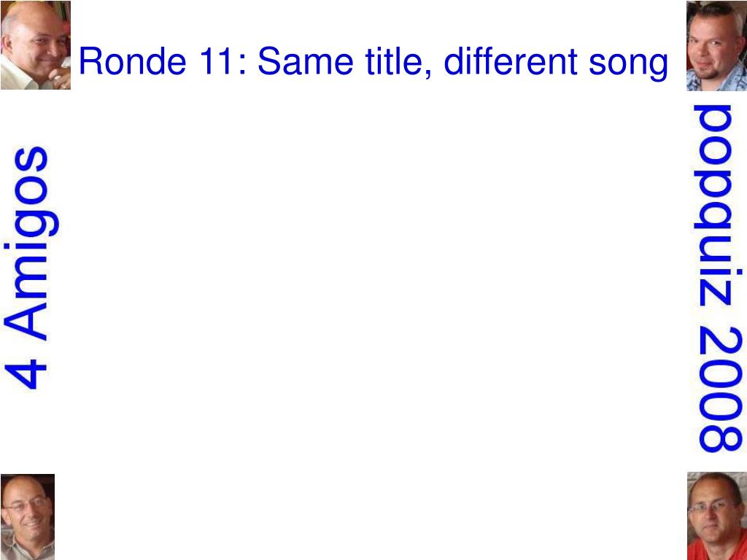Select photo of man with goatee beard

click(716, 46)
